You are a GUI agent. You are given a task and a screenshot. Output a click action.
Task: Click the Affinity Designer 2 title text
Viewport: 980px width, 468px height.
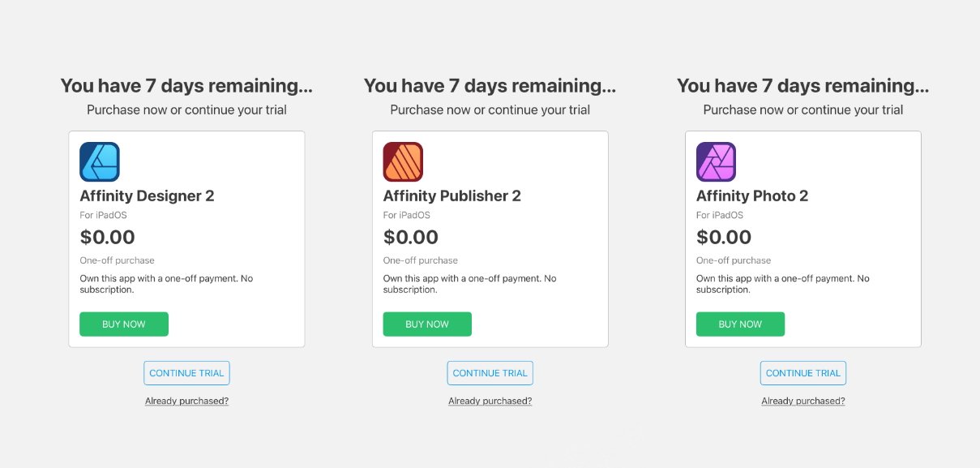pos(146,195)
